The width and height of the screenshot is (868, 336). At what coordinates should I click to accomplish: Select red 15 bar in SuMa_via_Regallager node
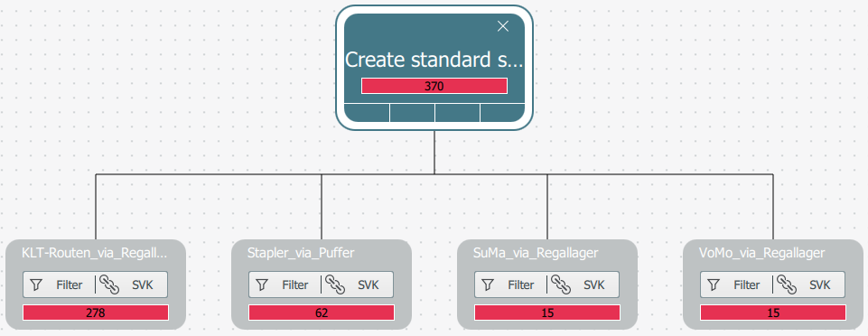(547, 313)
